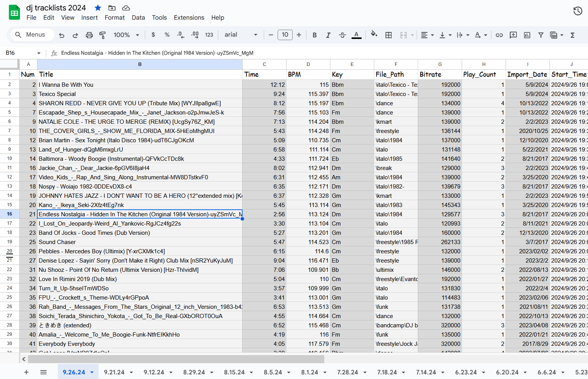This screenshot has height=379, width=588.
Task: Open the 9.26.24 sheet tab menu
Action: pyautogui.click(x=91, y=372)
